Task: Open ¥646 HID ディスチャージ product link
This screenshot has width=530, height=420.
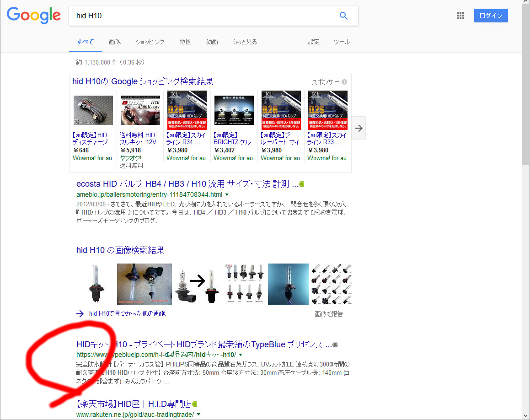Action: click(90, 139)
